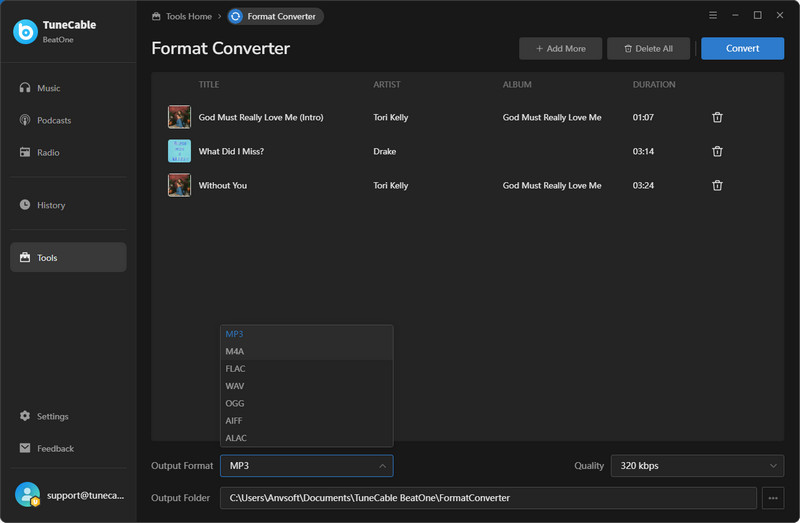Click album art of God Must Really Love Me (Intro)
800x523 pixels.
(x=179, y=117)
